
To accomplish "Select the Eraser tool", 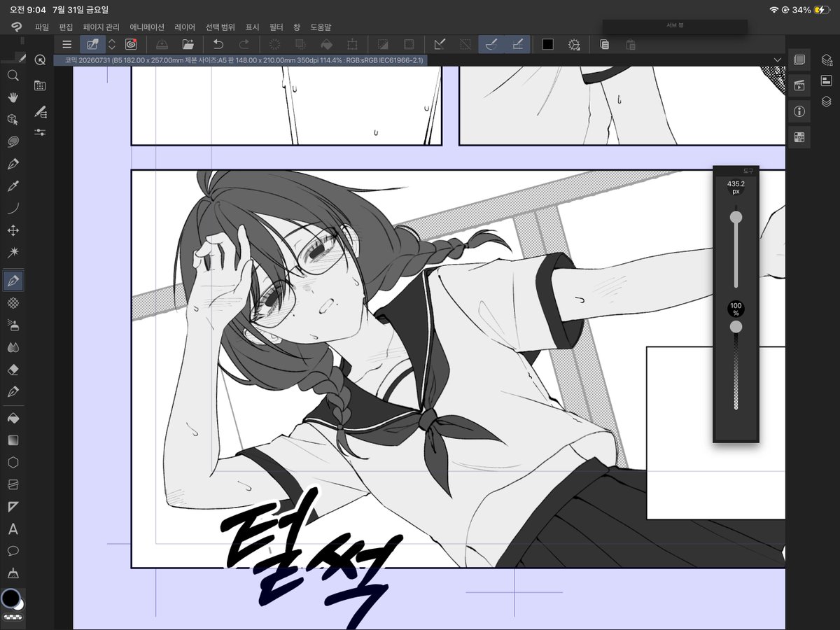I will point(13,369).
